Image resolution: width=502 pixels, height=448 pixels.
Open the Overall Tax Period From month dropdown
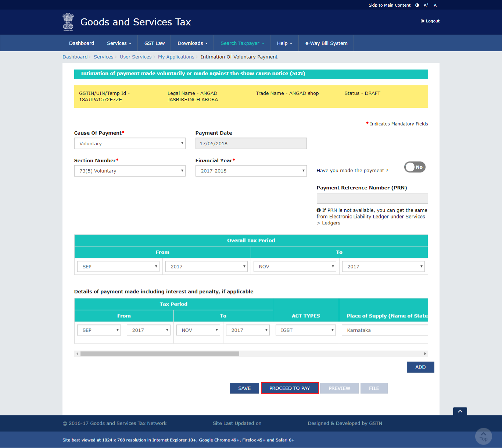118,266
